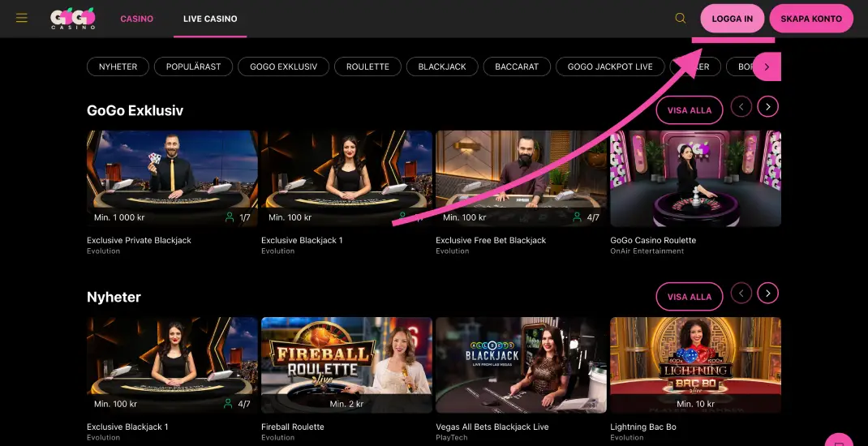Image resolution: width=868 pixels, height=446 pixels.
Task: Select the Populärast category filter
Action: [x=193, y=66]
